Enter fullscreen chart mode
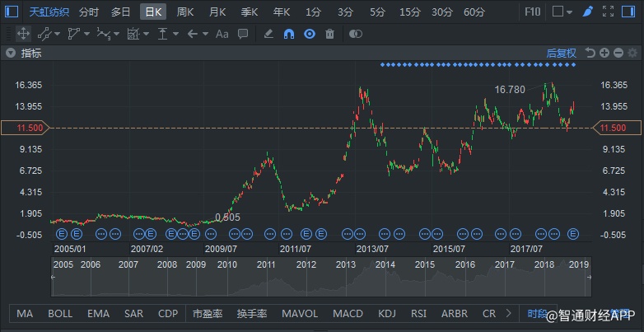The width and height of the screenshot is (644, 332). tap(609, 12)
